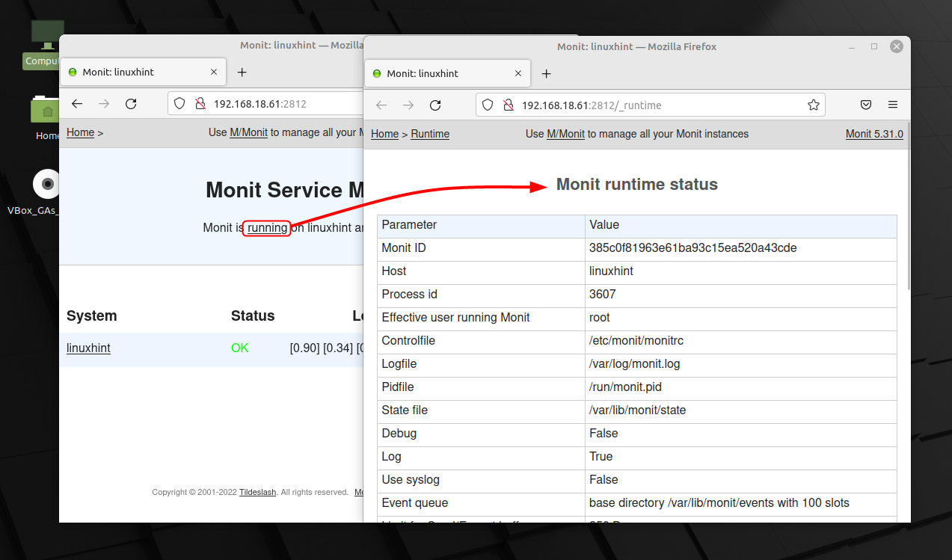This screenshot has height=560, width=952.
Task: Reload the page in the rear Firefox window
Action: pyautogui.click(x=131, y=104)
